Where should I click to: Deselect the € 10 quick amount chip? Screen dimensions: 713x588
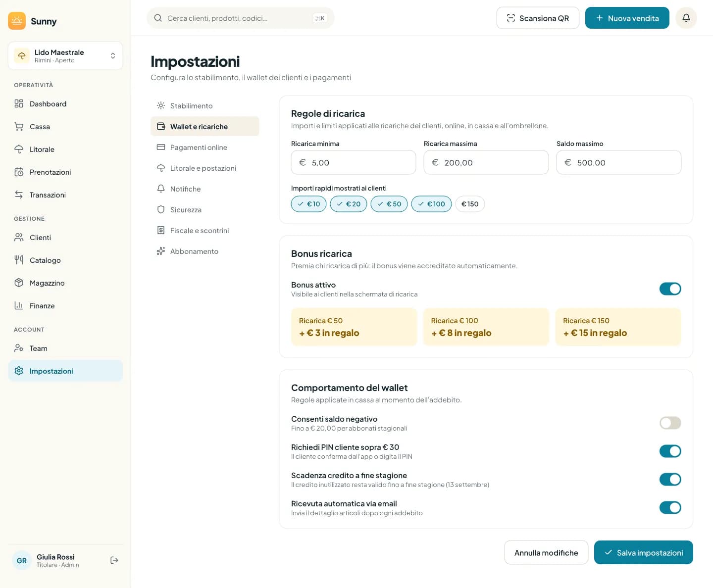pos(309,204)
